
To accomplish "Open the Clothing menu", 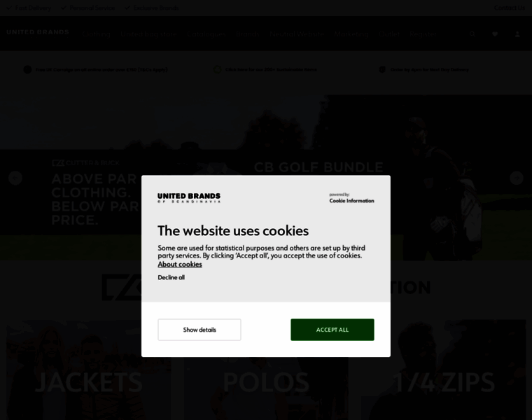I will (97, 34).
